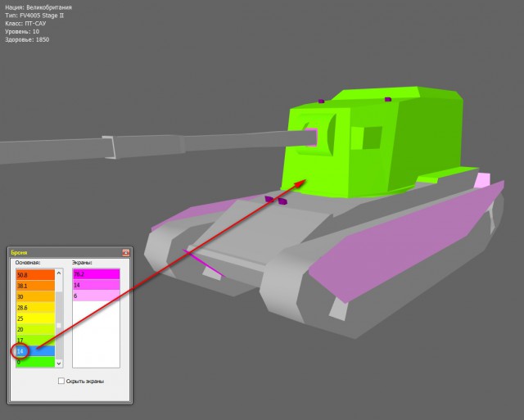The image size is (524, 420).
Task: Select the 50.8 armor value in Основная list
Action: click(x=35, y=275)
